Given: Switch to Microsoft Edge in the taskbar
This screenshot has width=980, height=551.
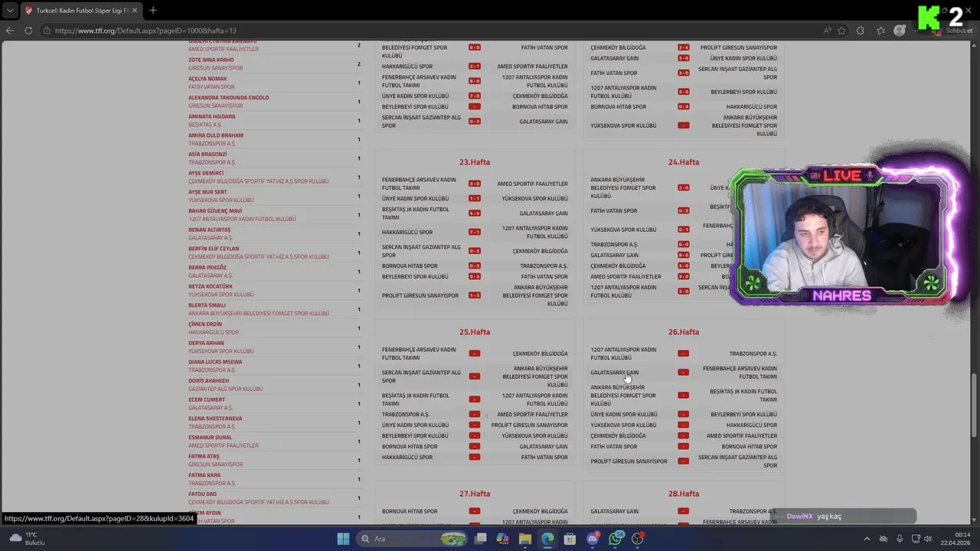Looking at the screenshot, I should (547, 539).
